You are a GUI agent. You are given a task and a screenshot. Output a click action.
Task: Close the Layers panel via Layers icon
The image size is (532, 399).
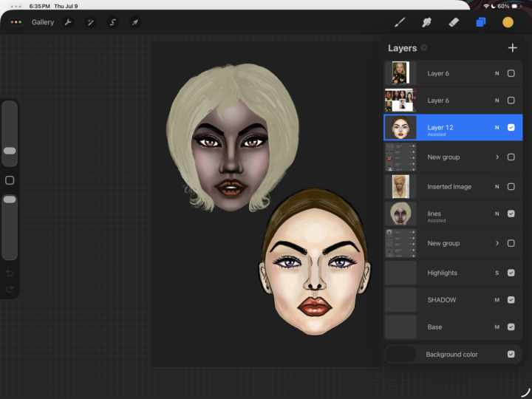[481, 22]
